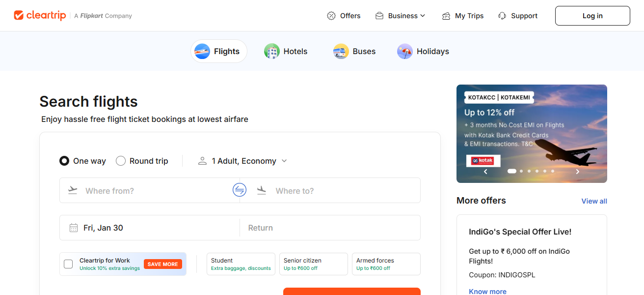Select the Flights airplane icon
Viewport: 644px width, 295px height.
(x=202, y=51)
